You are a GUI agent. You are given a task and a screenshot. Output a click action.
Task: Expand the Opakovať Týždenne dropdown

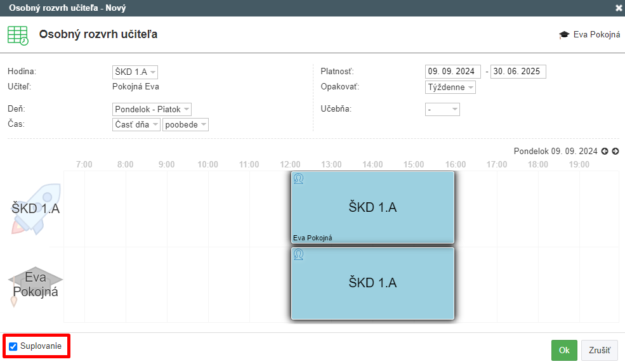coord(451,88)
